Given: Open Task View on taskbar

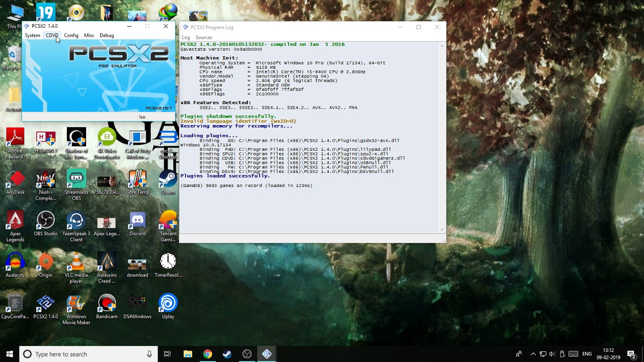Looking at the screenshot, I should (x=168, y=354).
